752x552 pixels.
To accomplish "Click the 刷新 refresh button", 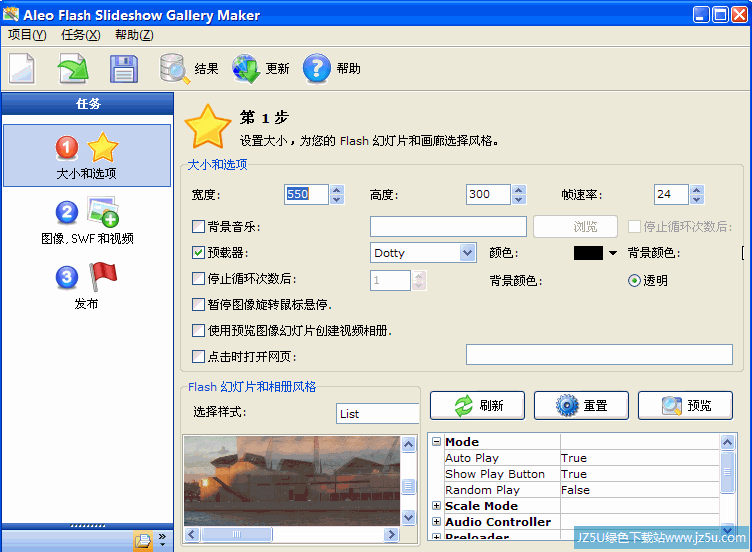I will coord(478,406).
